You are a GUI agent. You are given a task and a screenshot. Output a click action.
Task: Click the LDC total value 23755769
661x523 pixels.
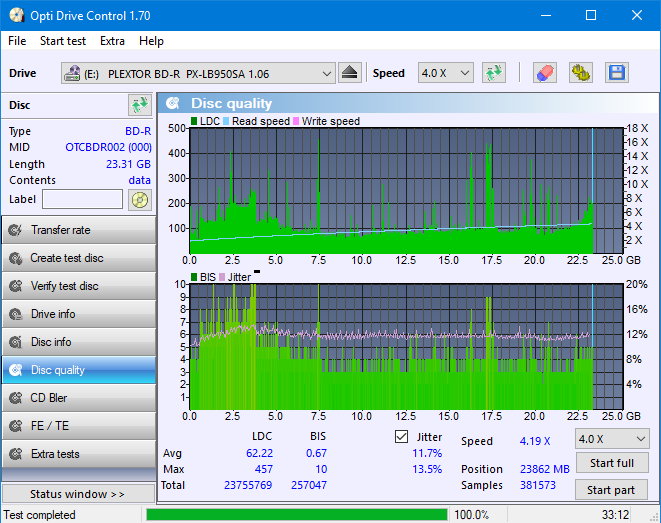click(x=248, y=485)
